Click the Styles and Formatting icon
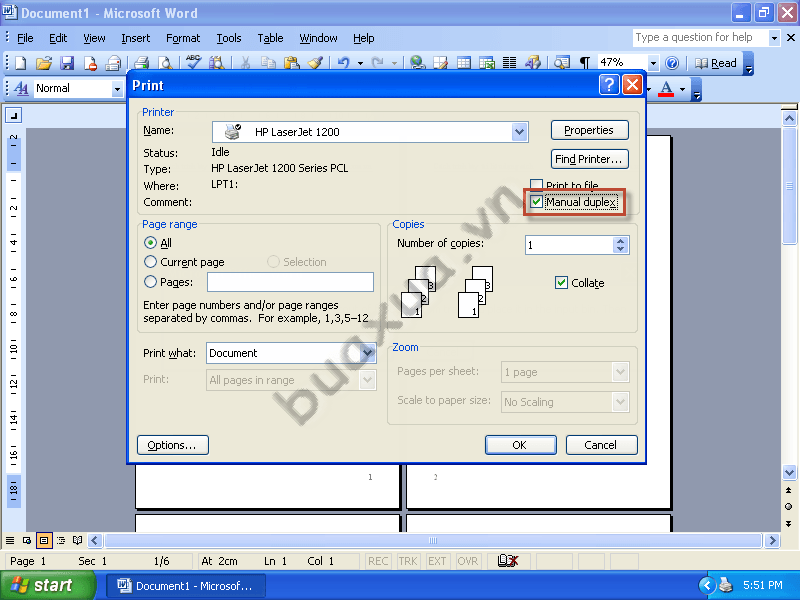 point(21,89)
